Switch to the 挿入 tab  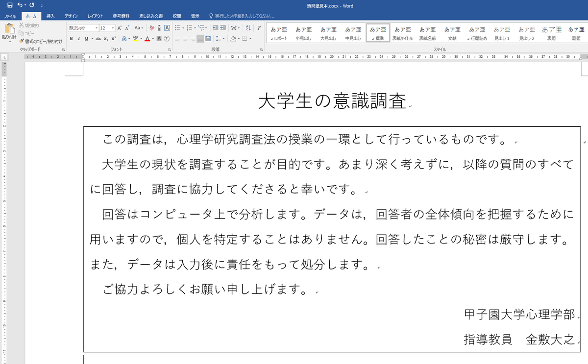coord(50,16)
